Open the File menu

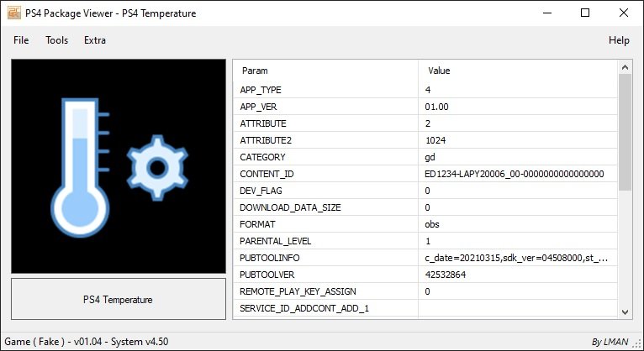tap(21, 40)
